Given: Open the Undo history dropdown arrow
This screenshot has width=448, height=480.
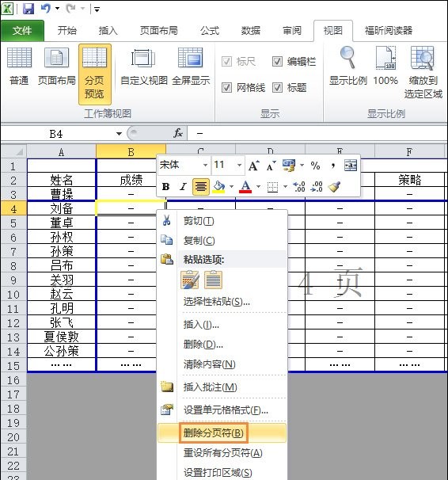Looking at the screenshot, I should pyautogui.click(x=57, y=9).
